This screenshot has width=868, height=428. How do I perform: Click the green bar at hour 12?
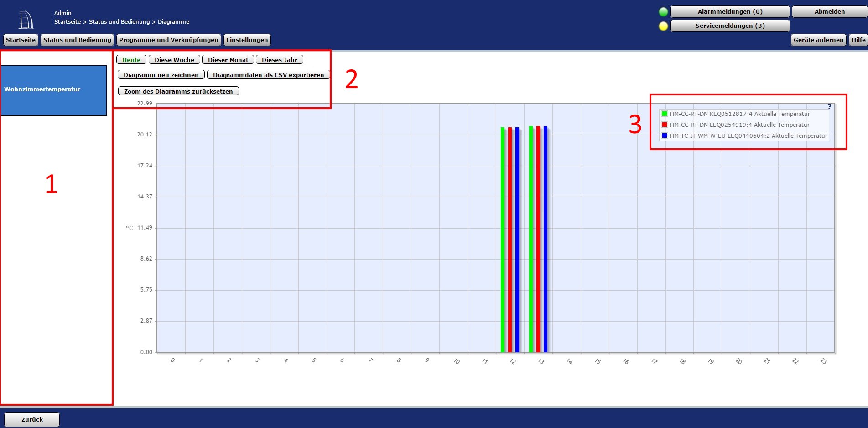pos(503,240)
